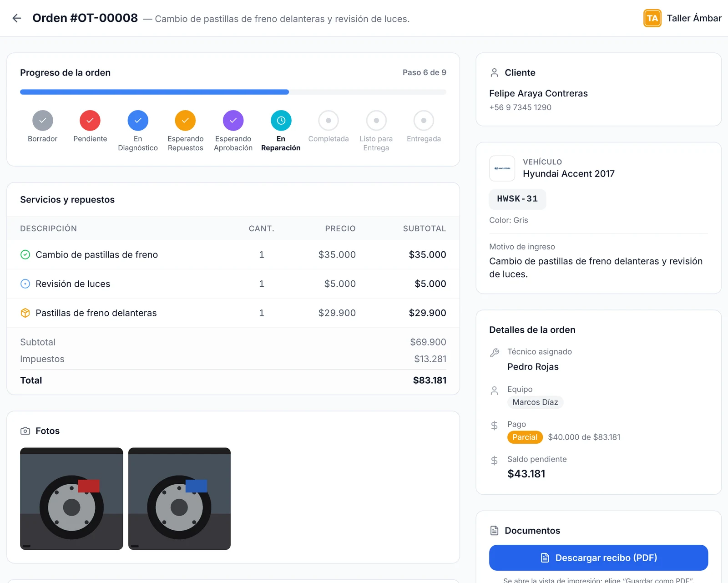Click the person icon beside Equipo
Viewport: 728px width, 583px height.
click(495, 390)
